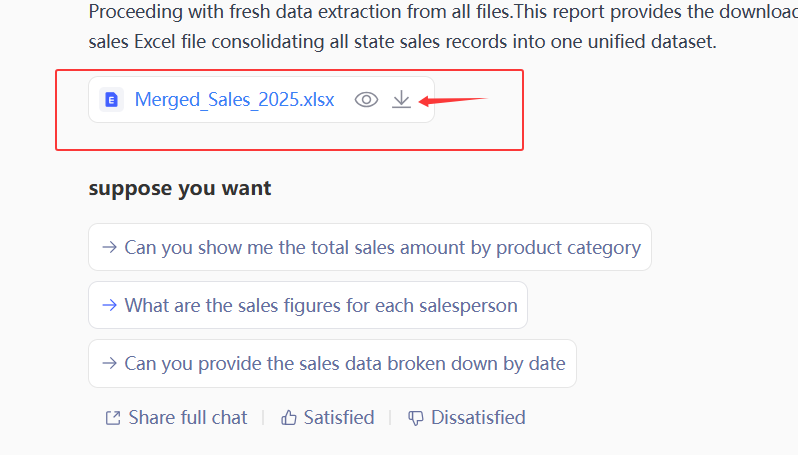The image size is (798, 455).
Task: Click arrow icon before salesperson suggestion
Action: (109, 305)
